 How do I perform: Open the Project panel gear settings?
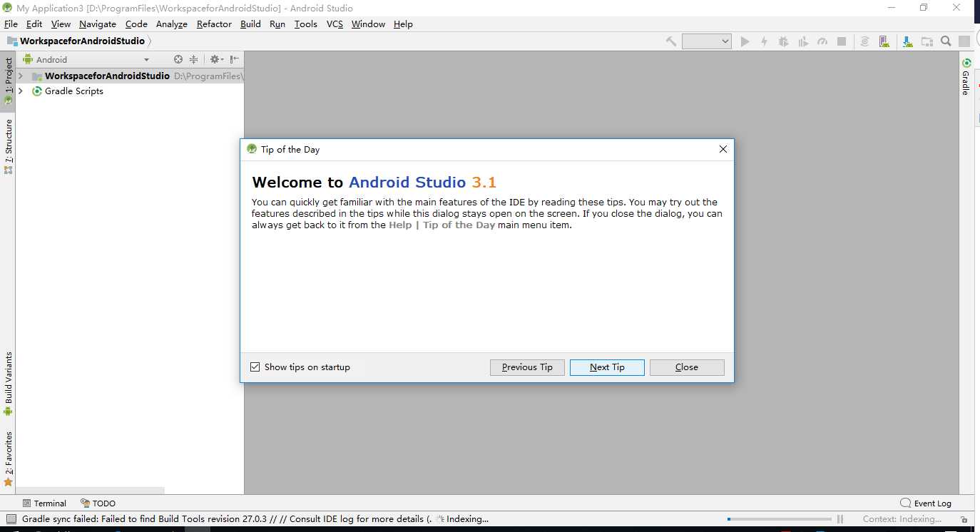coord(215,59)
